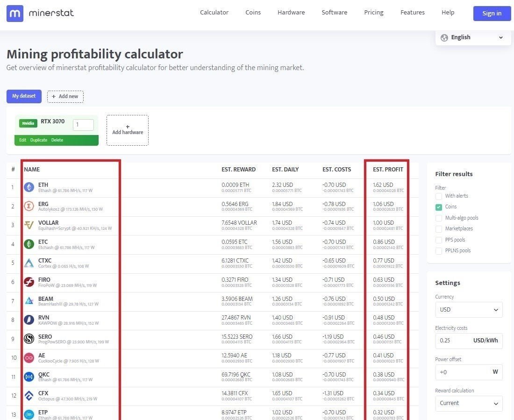
Task: Click the CFX coin icon
Action: pos(29,396)
